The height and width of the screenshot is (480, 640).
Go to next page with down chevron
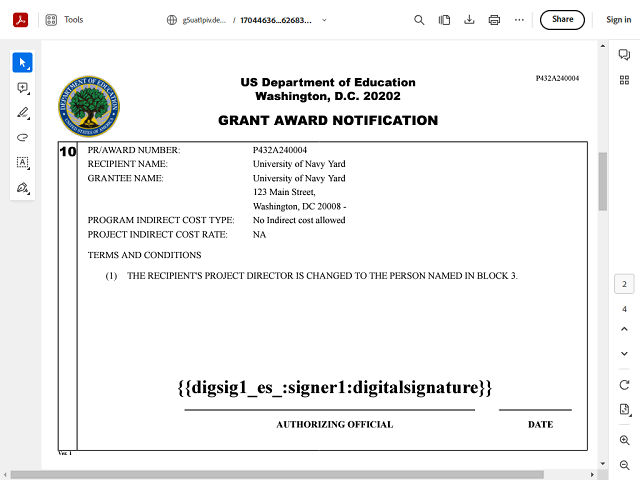pyautogui.click(x=624, y=353)
